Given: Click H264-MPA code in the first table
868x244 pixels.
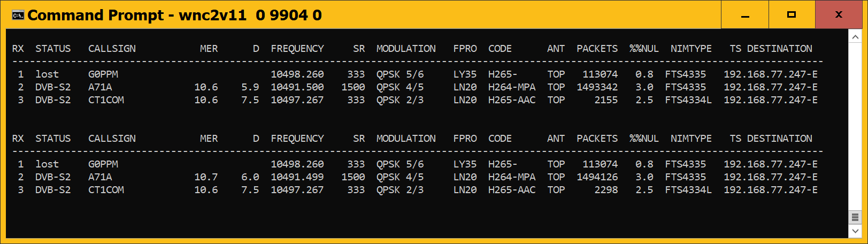Looking at the screenshot, I should 512,87.
